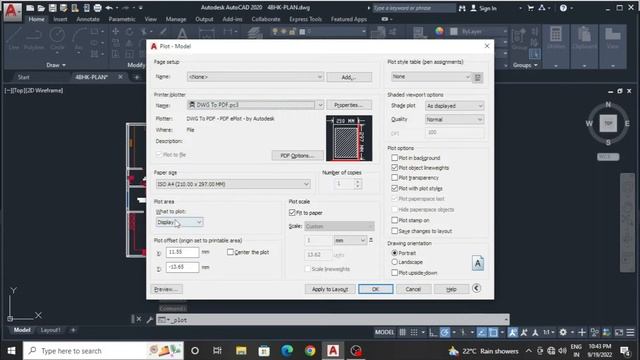Click the Undo arrow in quick access toolbar
The image size is (640, 360).
click(x=109, y=8)
